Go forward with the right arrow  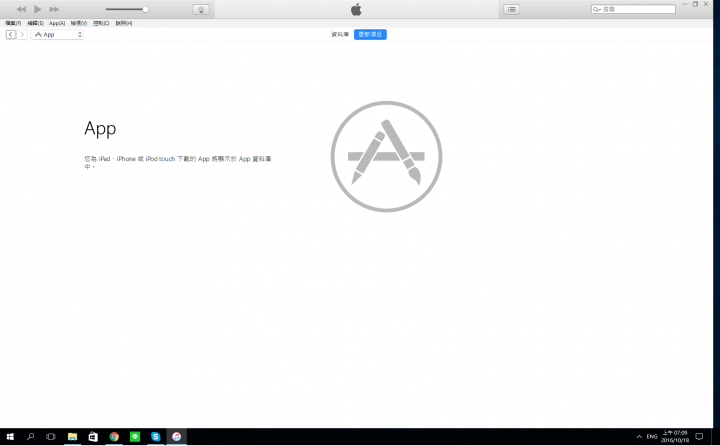click(x=22, y=34)
